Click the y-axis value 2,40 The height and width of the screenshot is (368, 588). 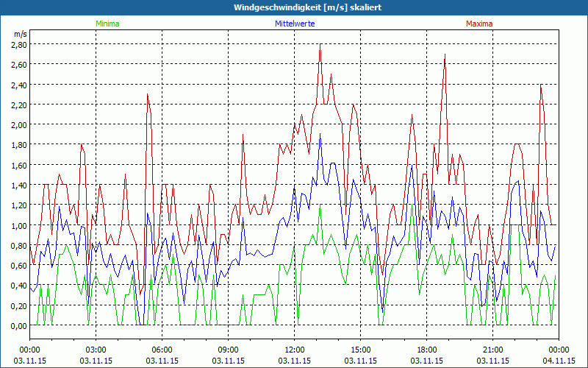click(x=19, y=85)
